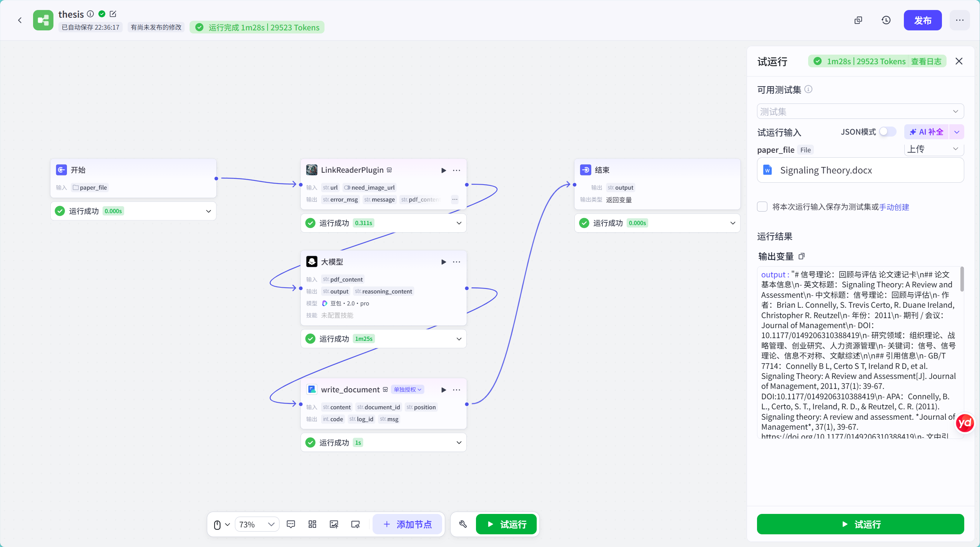Check the save run input as test set box
Screen dimensions: 980x547
coord(762,207)
